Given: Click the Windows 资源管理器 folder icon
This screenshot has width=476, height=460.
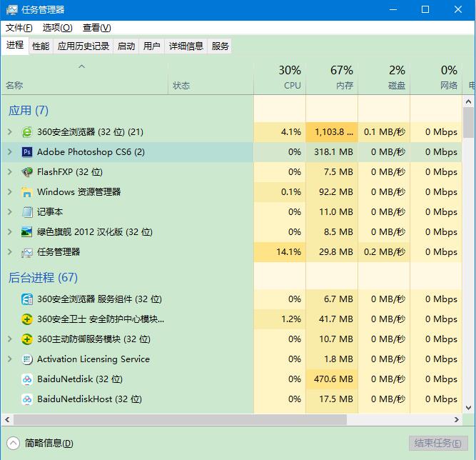Looking at the screenshot, I should point(27,192).
